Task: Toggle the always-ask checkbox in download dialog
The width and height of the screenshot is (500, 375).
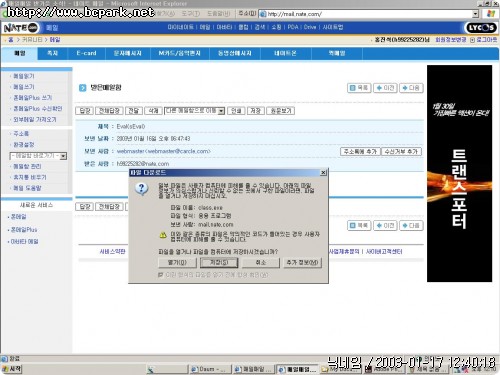Action: [x=160, y=275]
